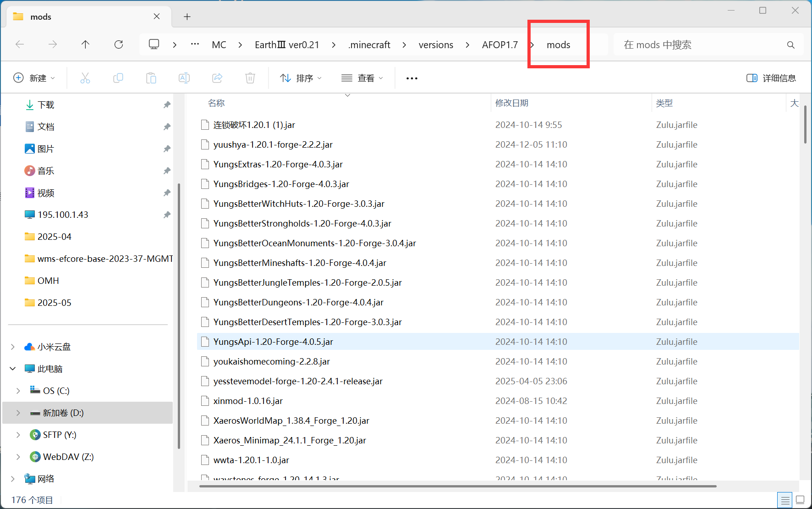
Task: Click pin icon next to 195.100.1.43
Action: coord(167,215)
